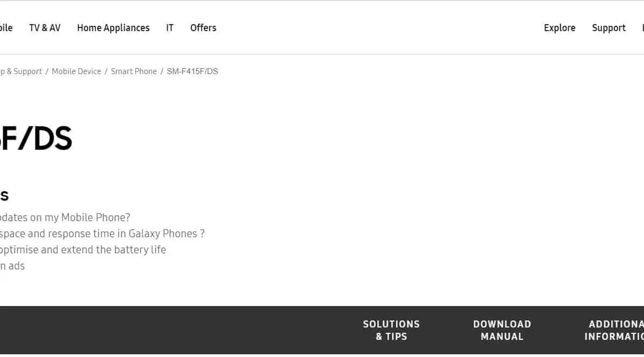Open the TV & AV menu
Image resolution: width=644 pixels, height=357 pixels.
tap(45, 28)
